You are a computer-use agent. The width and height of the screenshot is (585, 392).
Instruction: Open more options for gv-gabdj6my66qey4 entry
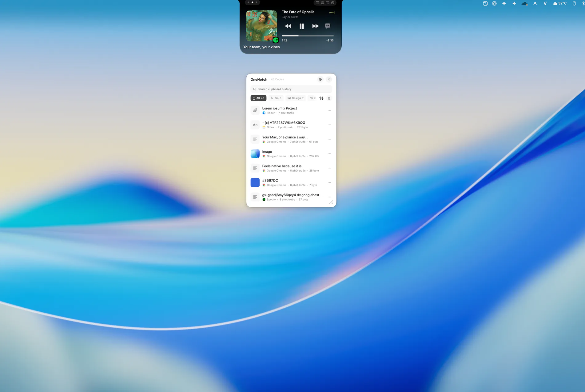(329, 197)
